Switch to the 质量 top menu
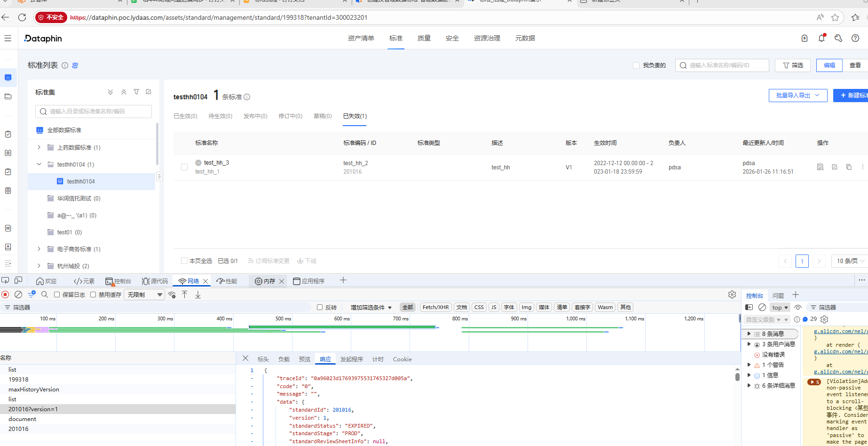868x446 pixels. 424,38
